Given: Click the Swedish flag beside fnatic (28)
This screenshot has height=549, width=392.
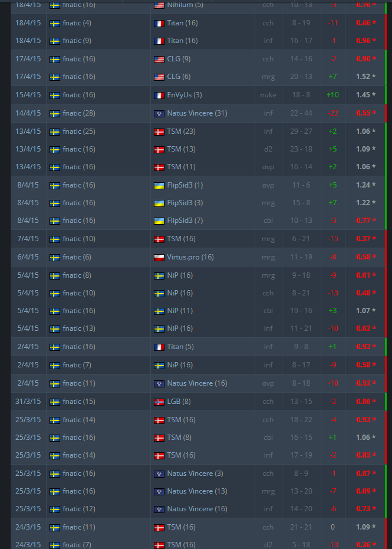Looking at the screenshot, I should pos(55,113).
